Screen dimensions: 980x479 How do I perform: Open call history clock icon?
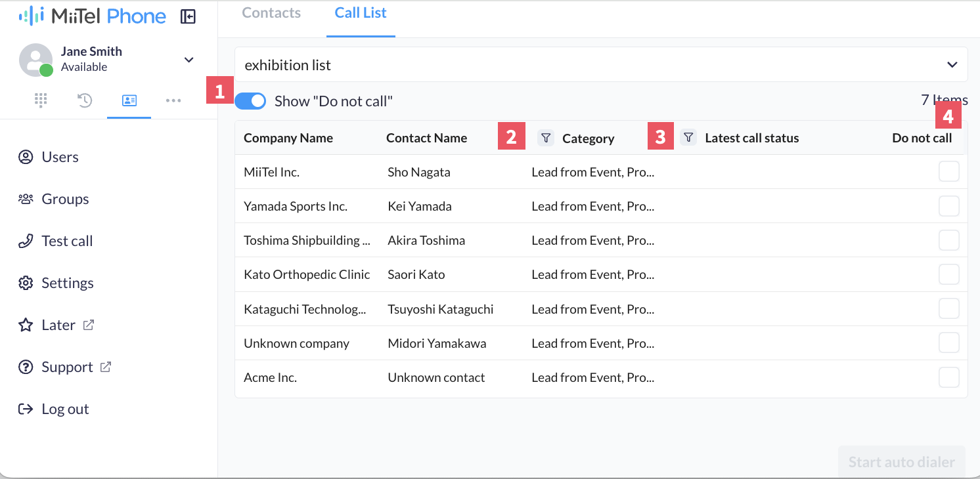85,100
